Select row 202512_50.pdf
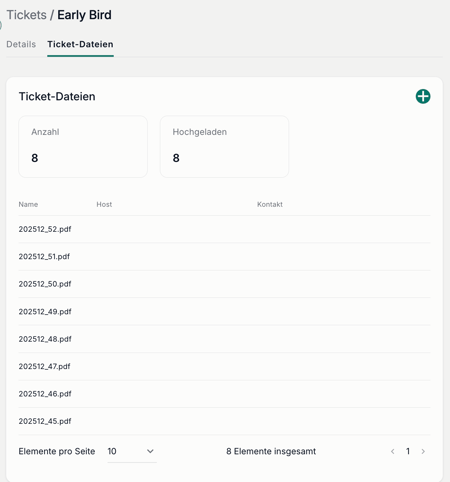Screen dimensions: 450x482 (x=224, y=284)
